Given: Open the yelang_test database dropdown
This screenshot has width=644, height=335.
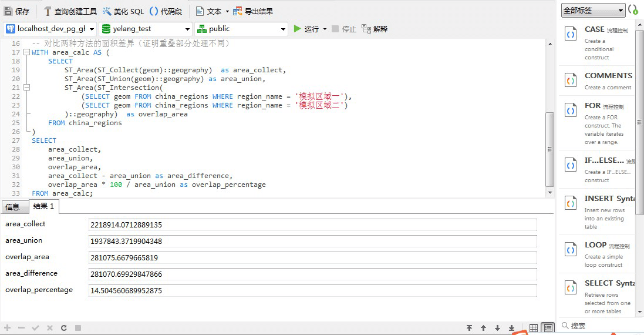Looking at the screenshot, I should tap(187, 29).
